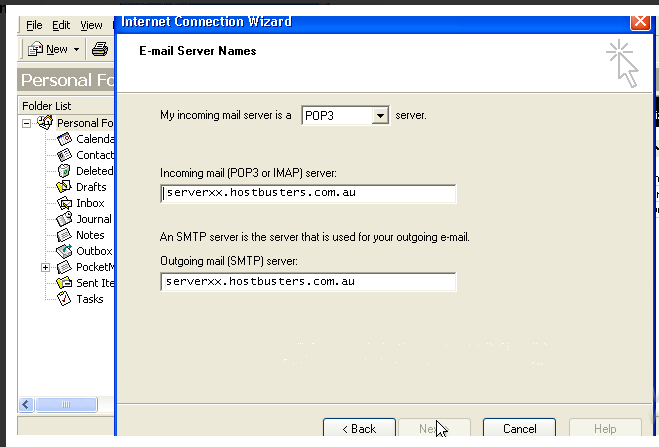Viewport: 659px width, 447px height.
Task: Open the File menu
Action: pos(34,26)
